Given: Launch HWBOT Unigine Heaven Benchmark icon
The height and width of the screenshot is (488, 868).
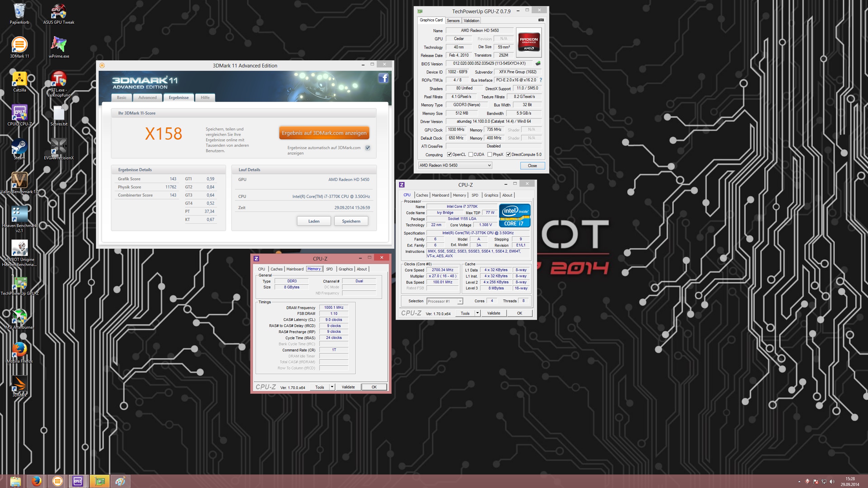Looking at the screenshot, I should coord(19,253).
